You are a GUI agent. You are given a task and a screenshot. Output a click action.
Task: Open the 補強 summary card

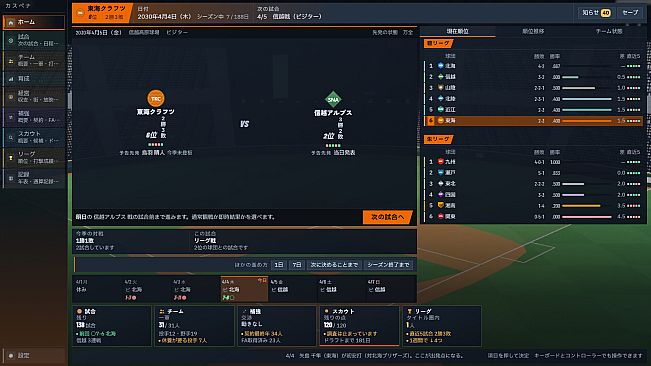(x=277, y=326)
